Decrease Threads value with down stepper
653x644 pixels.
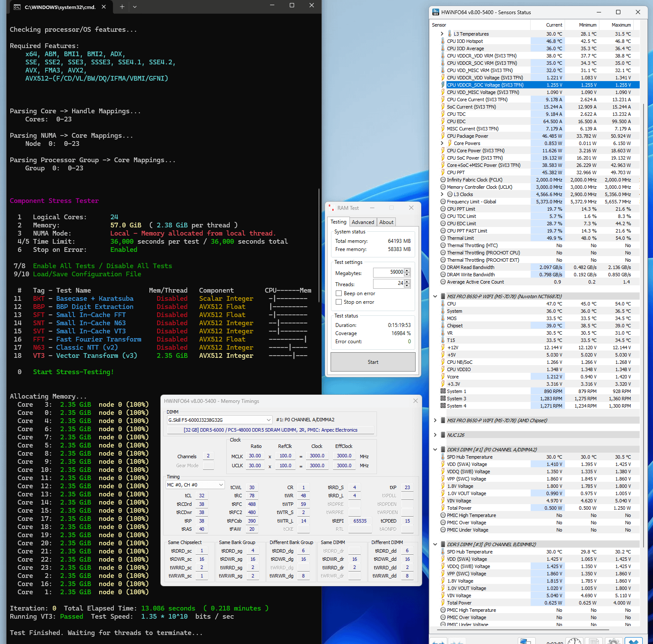407,286
